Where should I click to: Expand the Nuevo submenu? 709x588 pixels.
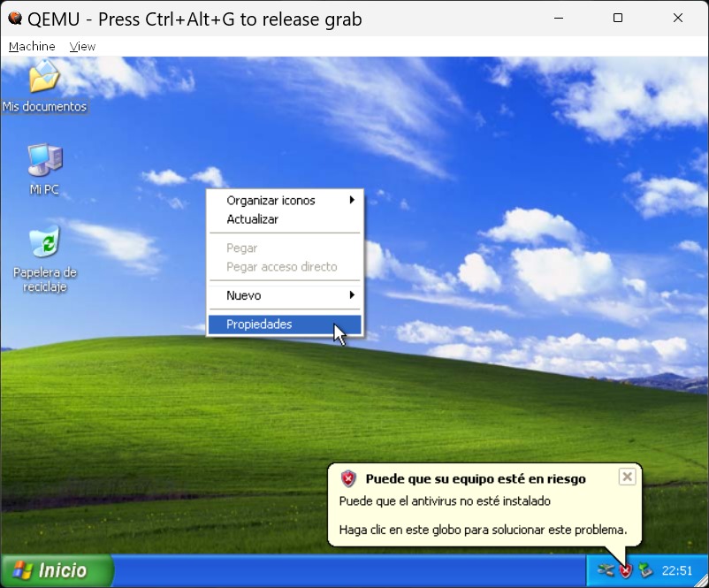[x=285, y=295]
